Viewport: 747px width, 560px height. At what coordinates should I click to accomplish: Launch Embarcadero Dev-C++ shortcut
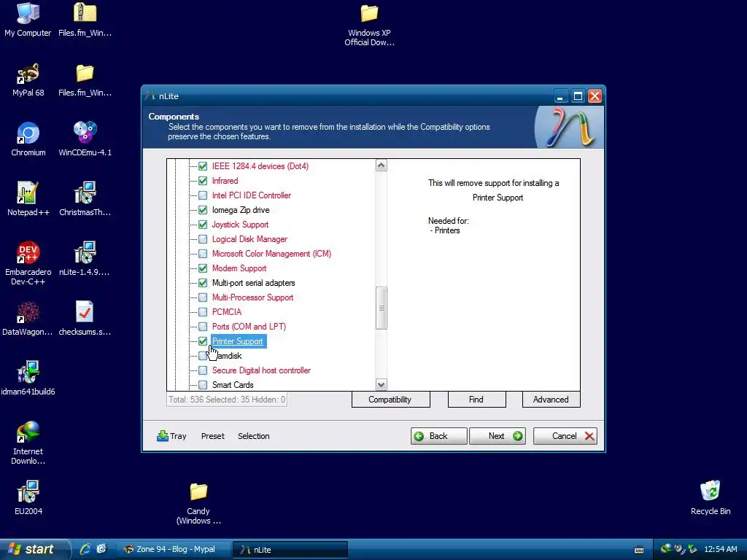click(x=28, y=262)
